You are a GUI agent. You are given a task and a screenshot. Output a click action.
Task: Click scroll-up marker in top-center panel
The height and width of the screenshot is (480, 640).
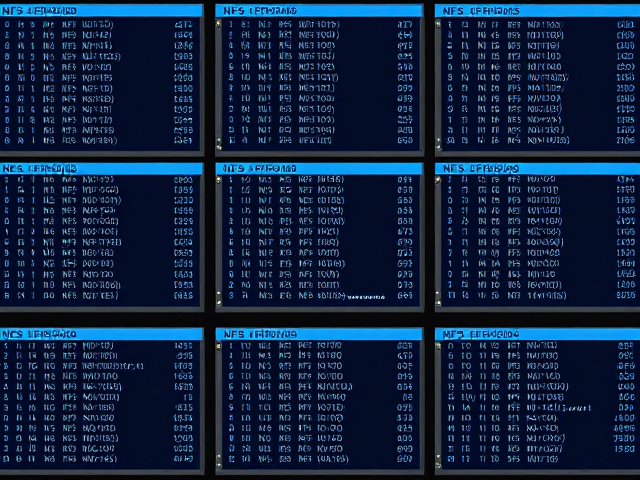[219, 24]
